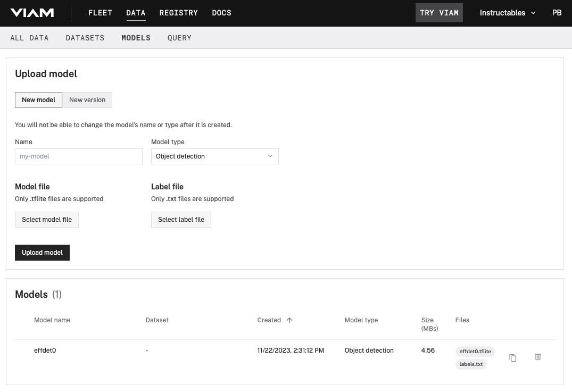This screenshot has height=392, width=572.
Task: Click the effdet0.tflite file chip
Action: point(475,352)
